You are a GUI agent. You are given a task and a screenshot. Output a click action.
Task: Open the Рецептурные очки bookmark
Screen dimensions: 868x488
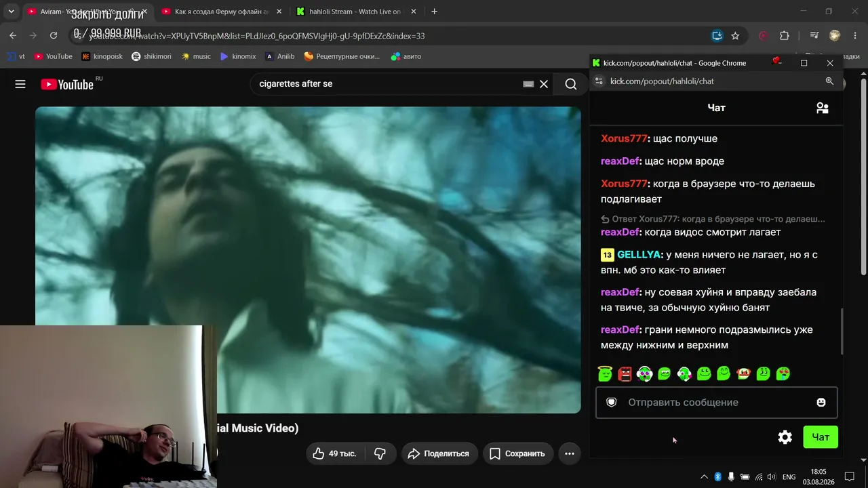(342, 57)
